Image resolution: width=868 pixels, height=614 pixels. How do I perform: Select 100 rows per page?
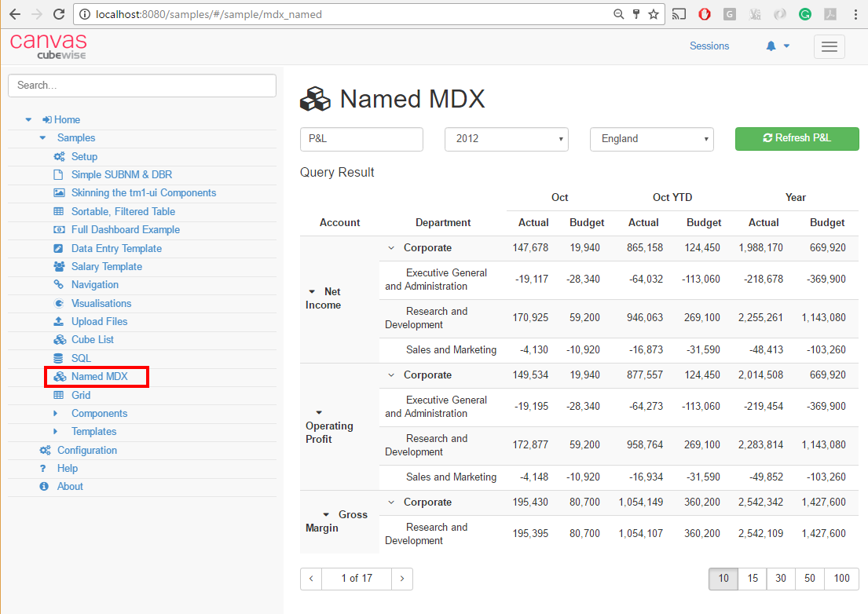pos(841,579)
